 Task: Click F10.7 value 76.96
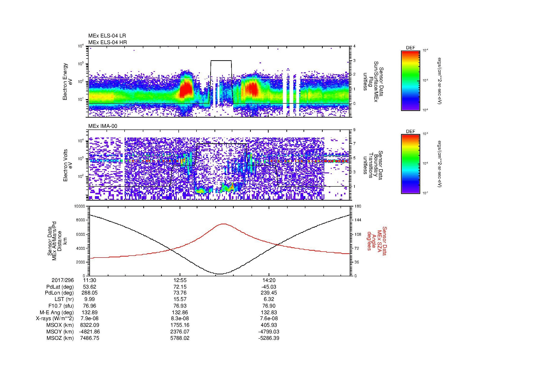click(x=89, y=306)
